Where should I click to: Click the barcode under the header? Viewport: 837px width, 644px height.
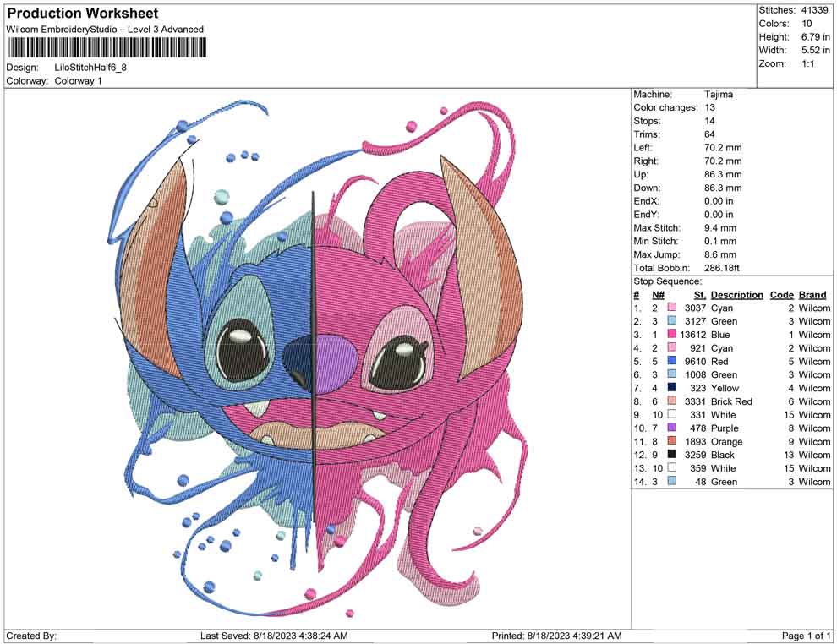pyautogui.click(x=107, y=48)
